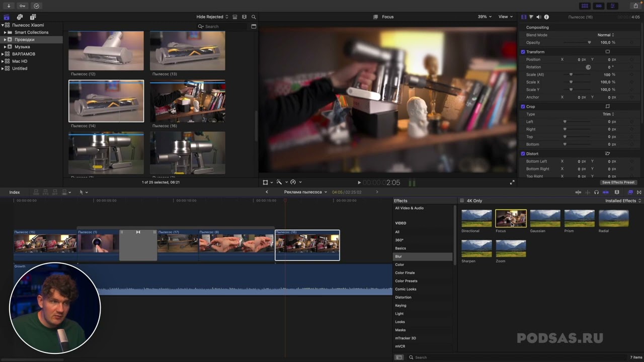Uncheck the Distort checkbox
Viewport: 644px width, 362px height.
click(x=523, y=154)
